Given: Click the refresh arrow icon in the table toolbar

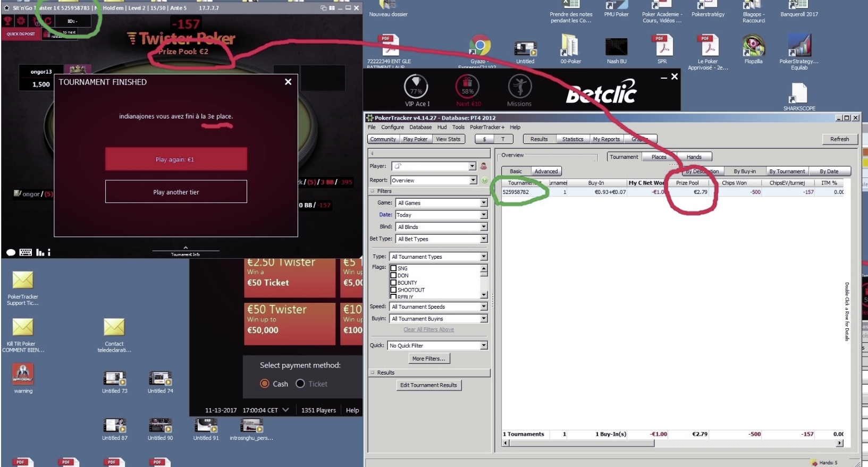Looking at the screenshot, I should [x=47, y=21].
